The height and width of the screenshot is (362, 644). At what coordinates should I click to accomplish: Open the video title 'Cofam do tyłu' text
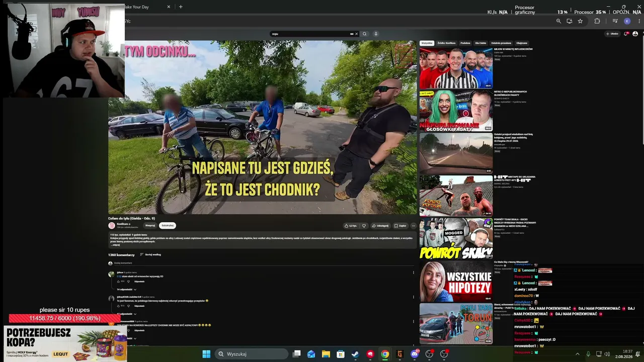(131, 218)
